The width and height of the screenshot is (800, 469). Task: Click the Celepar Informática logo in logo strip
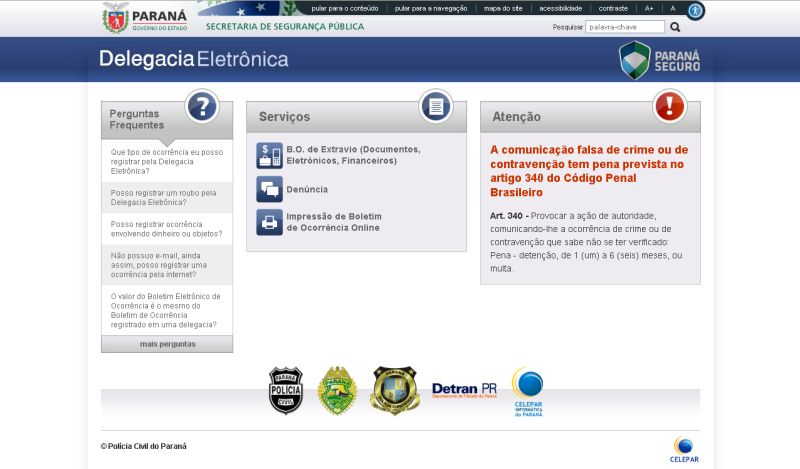[x=527, y=391]
